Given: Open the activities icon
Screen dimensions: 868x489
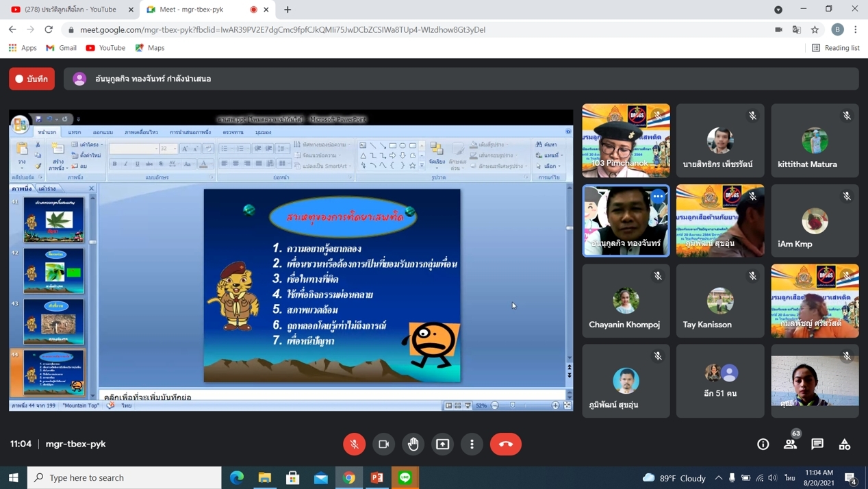Looking at the screenshot, I should [x=845, y=444].
